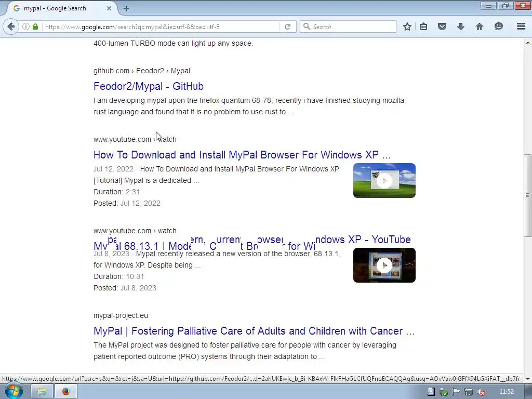Select the mypal - Google Search tab
This screenshot has width=532, height=399.
61,8
